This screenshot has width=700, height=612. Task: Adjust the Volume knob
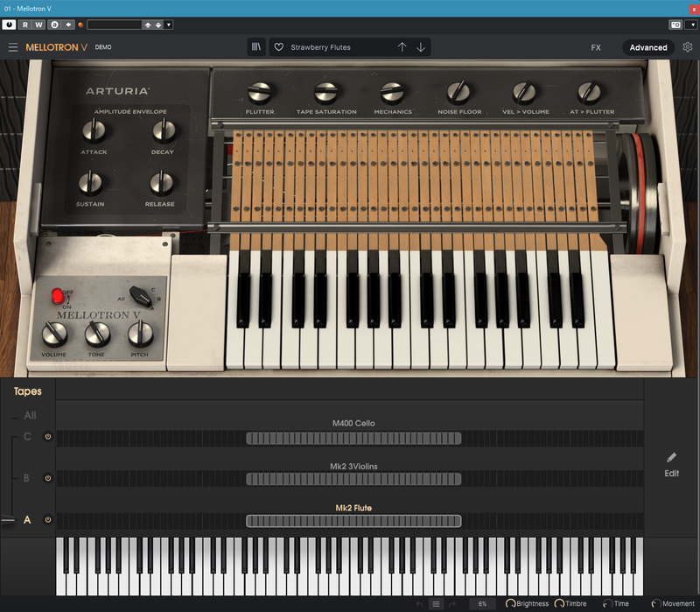[54, 334]
